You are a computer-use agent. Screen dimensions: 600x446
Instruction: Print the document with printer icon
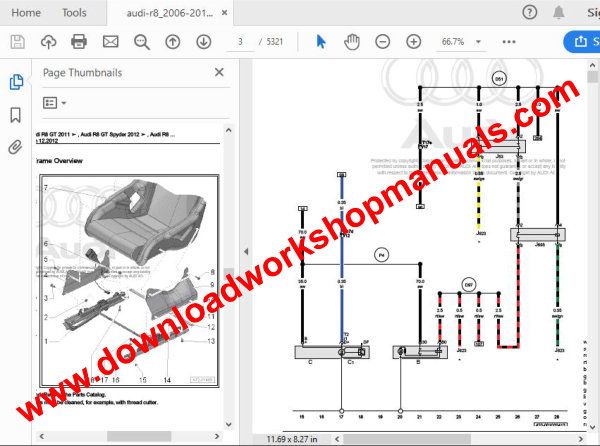[x=79, y=42]
